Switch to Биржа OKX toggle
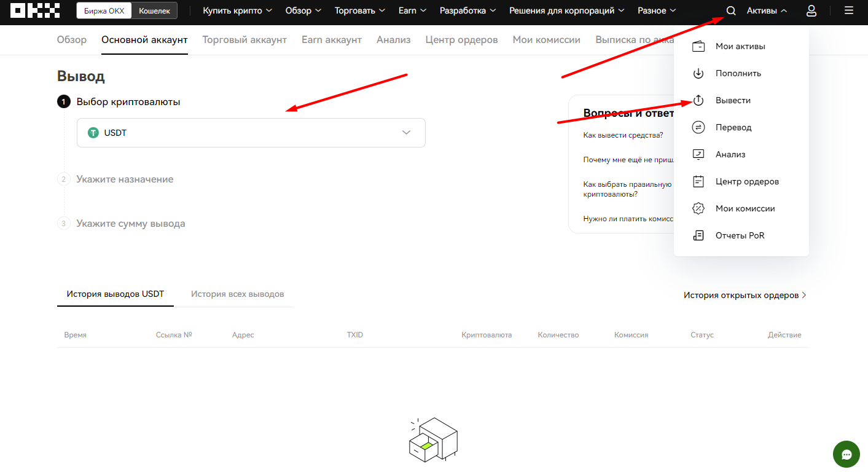This screenshot has width=868, height=472. pyautogui.click(x=104, y=10)
